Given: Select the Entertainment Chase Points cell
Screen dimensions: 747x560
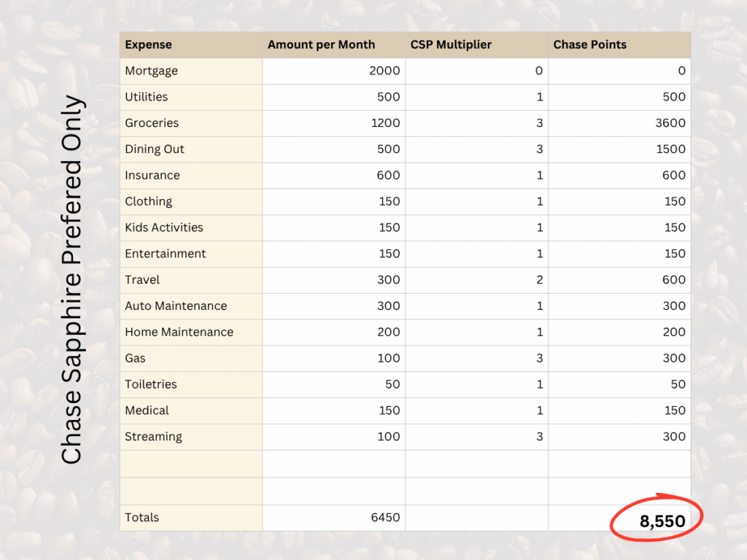Looking at the screenshot, I should (620, 254).
